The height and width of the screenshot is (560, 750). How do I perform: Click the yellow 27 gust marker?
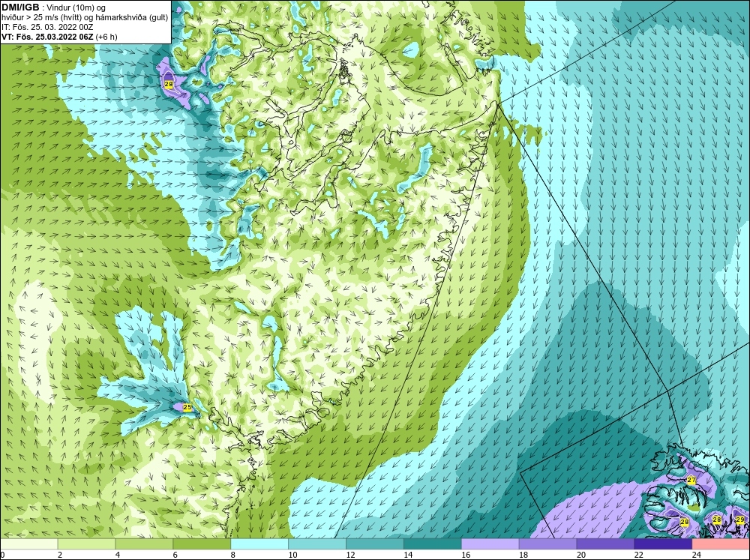691,480
